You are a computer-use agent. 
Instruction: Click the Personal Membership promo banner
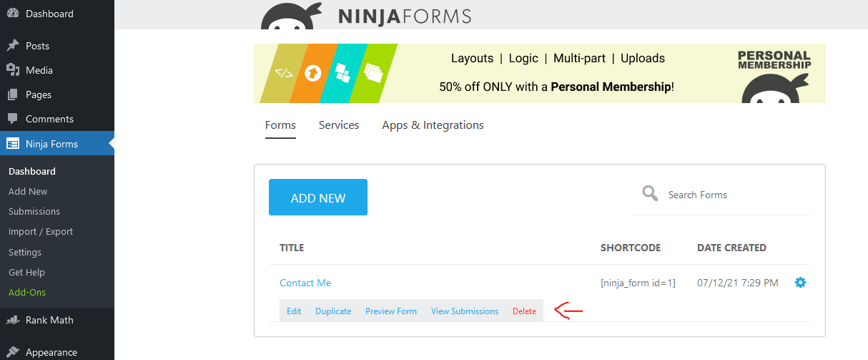pyautogui.click(x=539, y=73)
